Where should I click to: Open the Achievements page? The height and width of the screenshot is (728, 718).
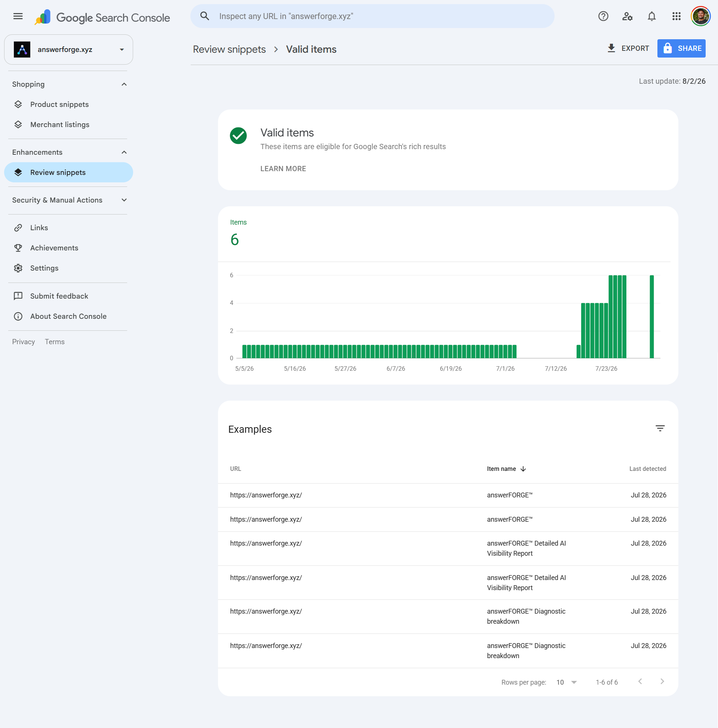[68, 248]
